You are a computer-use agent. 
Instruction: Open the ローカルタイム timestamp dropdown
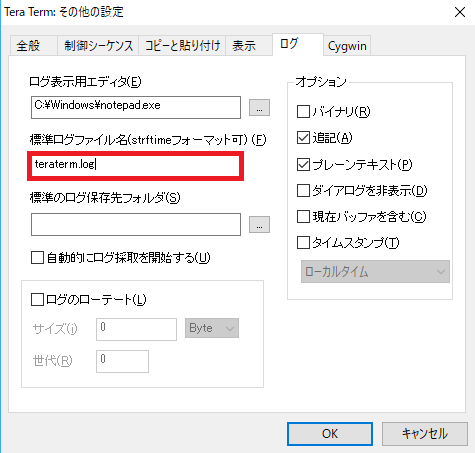375,272
